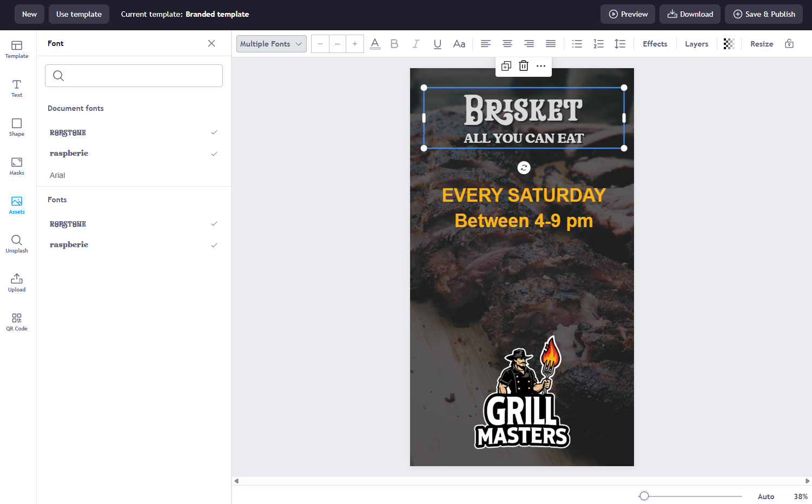This screenshot has height=504, width=812.
Task: Expand more element options via ellipsis
Action: point(541,65)
